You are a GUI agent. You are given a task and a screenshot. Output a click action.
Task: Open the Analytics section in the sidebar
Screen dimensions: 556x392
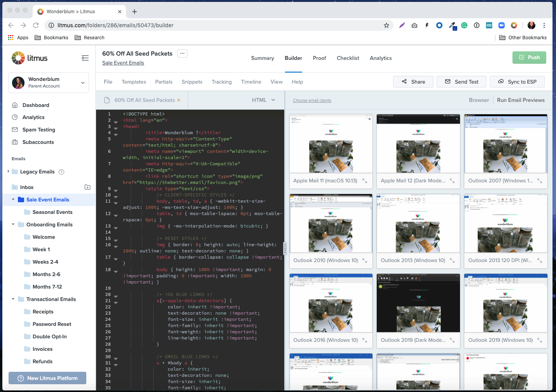click(33, 117)
